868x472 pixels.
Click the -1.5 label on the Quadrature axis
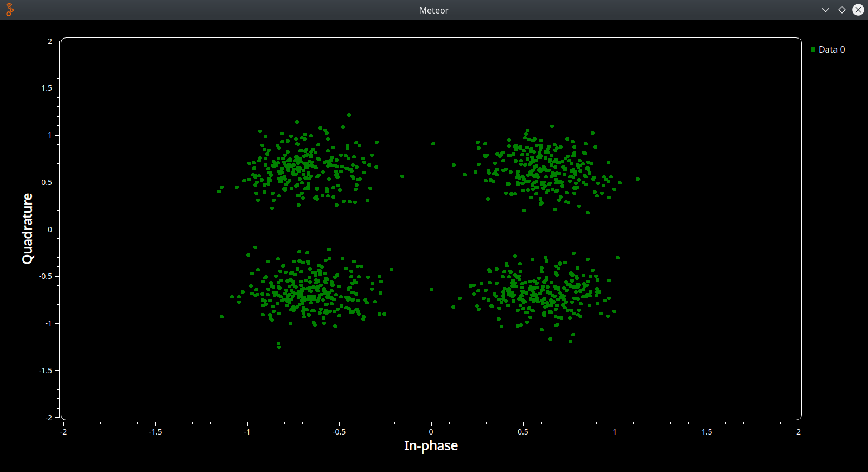[46, 371]
